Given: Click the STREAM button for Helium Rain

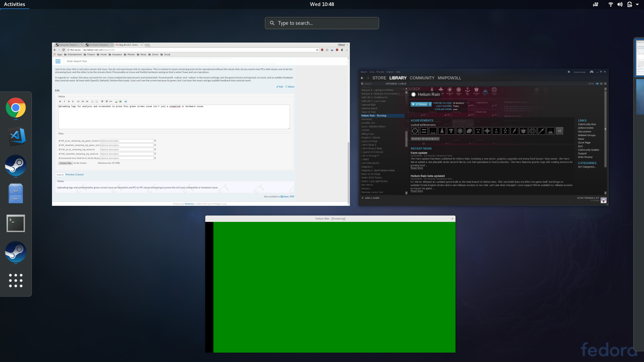Looking at the screenshot, I should coord(419,105).
